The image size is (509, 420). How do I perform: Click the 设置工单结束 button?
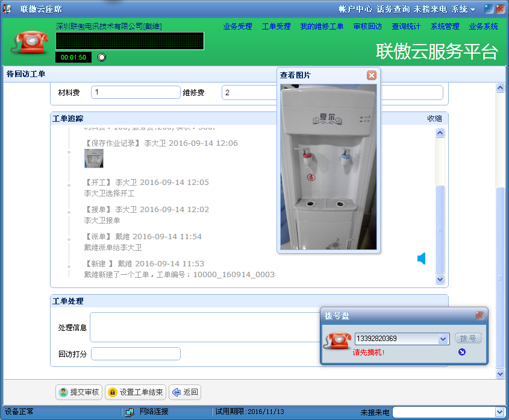click(136, 392)
